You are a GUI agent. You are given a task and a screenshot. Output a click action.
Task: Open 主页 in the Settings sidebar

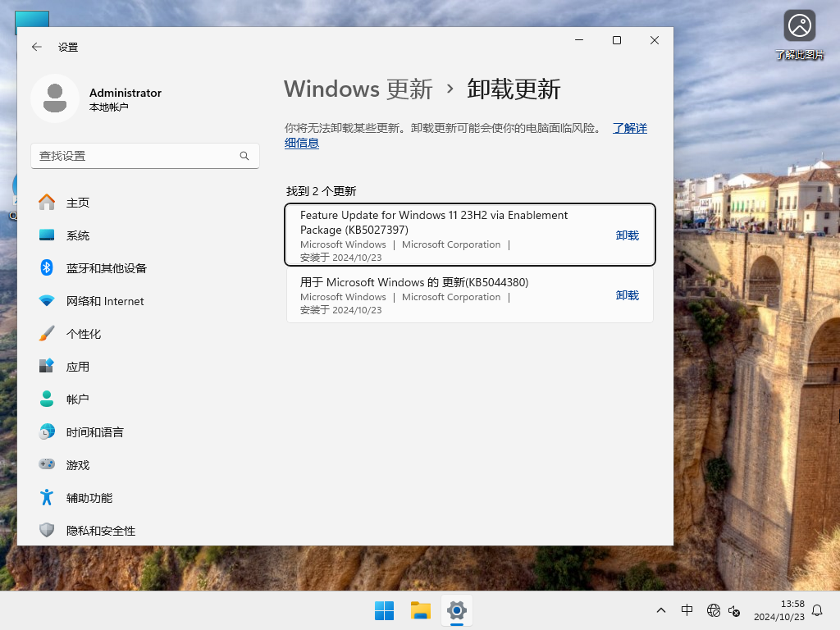click(x=78, y=202)
